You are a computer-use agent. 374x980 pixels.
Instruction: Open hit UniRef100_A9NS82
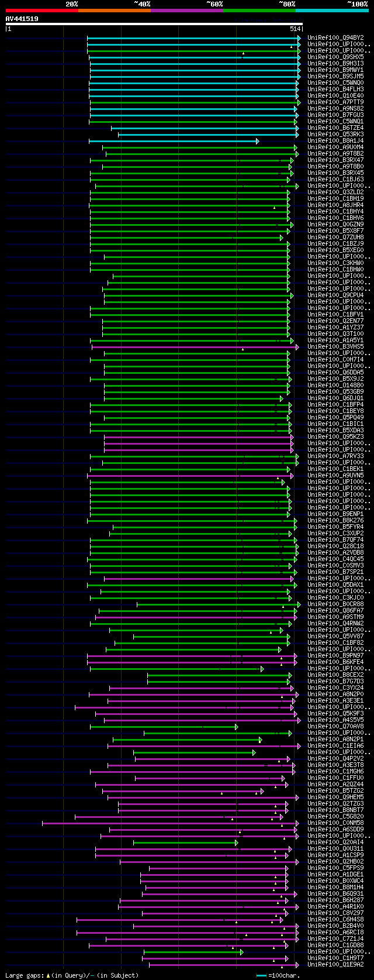[x=335, y=108]
